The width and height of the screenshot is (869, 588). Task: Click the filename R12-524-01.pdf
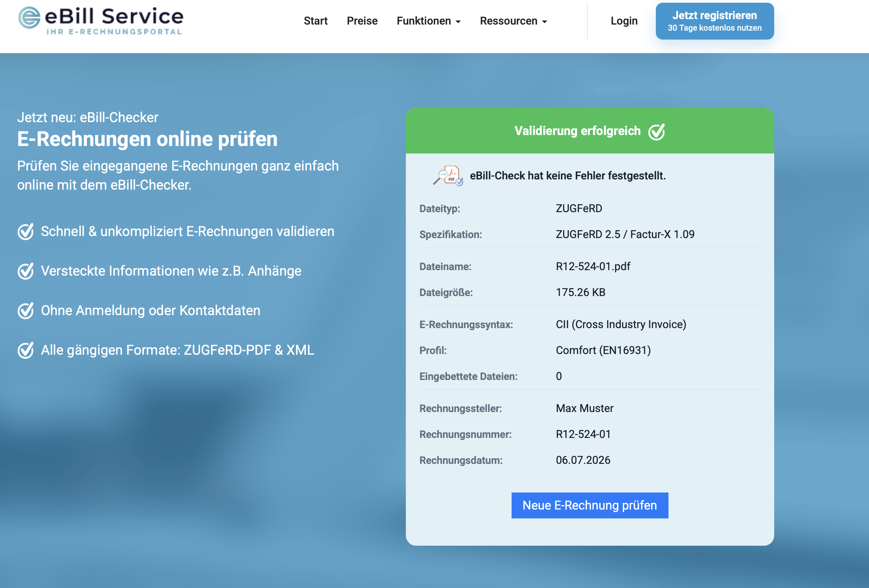point(593,266)
